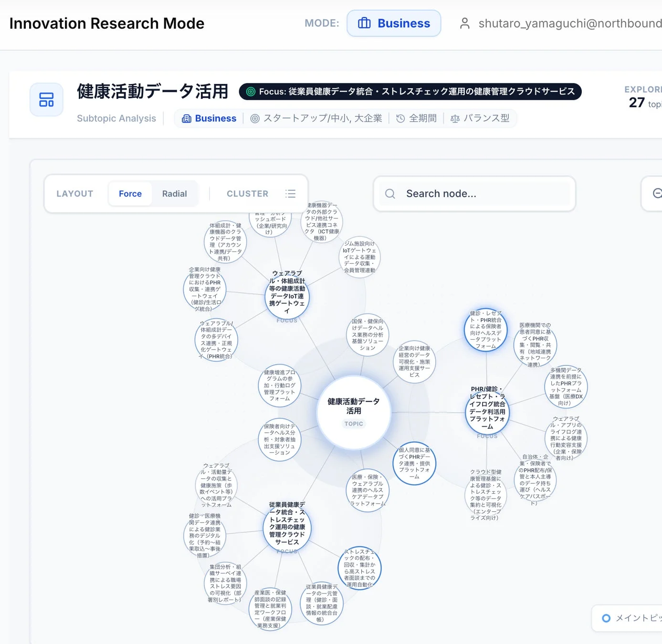Click the clock icon beside 全期間 filter
This screenshot has width=662, height=644.
coord(400,118)
